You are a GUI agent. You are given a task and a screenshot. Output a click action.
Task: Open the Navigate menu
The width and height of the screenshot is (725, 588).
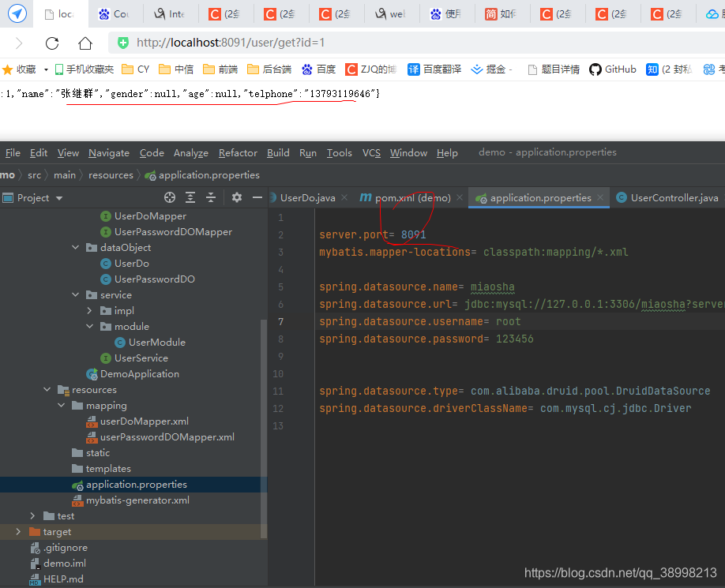tap(109, 153)
